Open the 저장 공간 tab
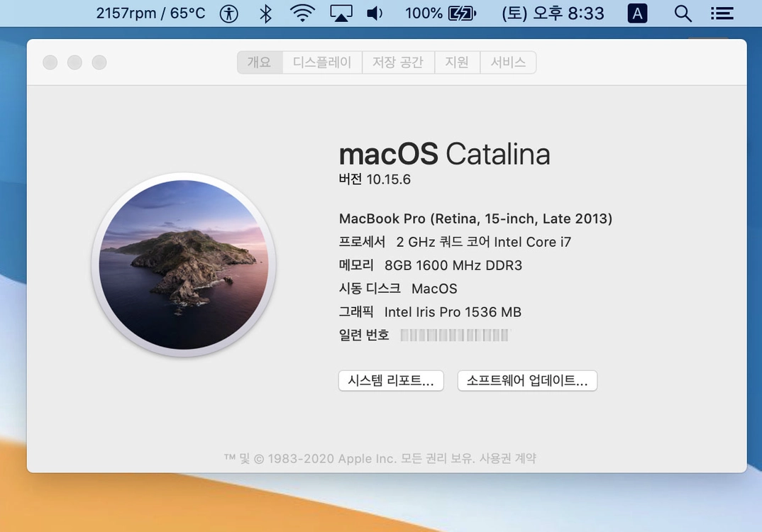 pos(398,62)
